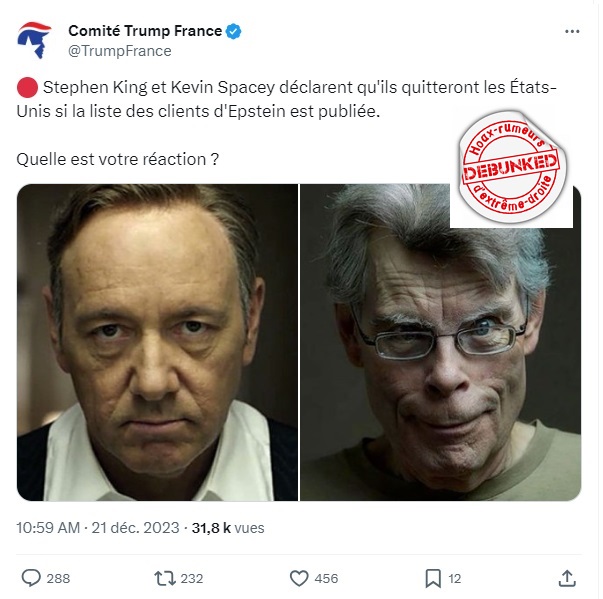Click the blue verified badge

pos(233,31)
